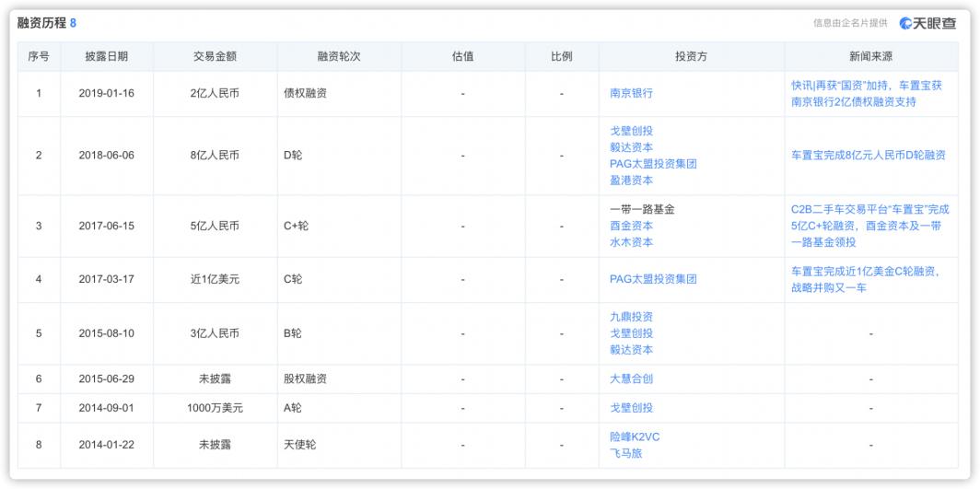
Task: Open 戈壁创投 link in D轮 row
Action: click(631, 131)
